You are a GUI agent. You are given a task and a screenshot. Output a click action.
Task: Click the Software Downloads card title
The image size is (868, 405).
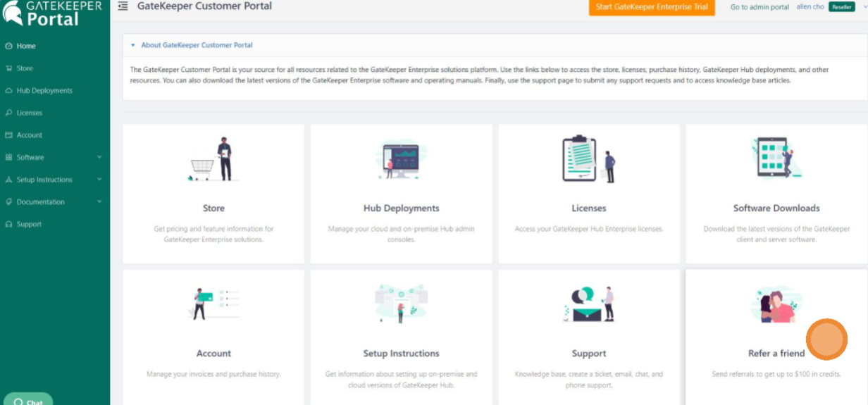coord(776,208)
